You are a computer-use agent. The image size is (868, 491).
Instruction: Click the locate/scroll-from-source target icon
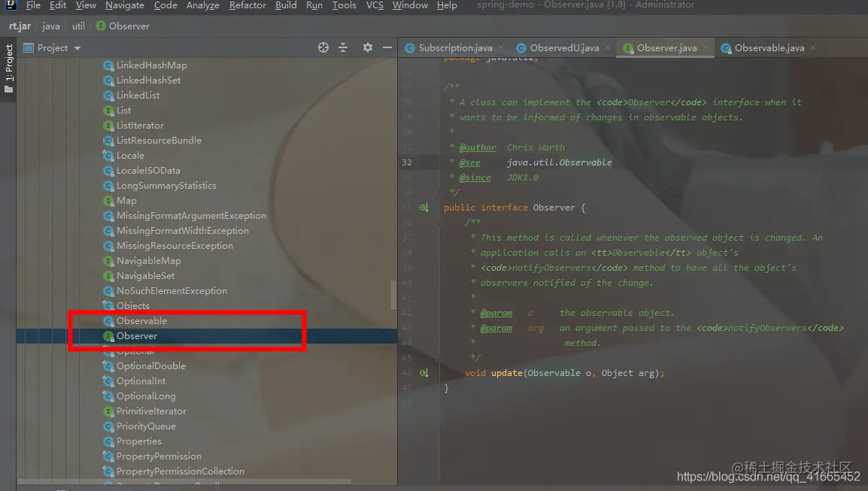click(x=323, y=47)
